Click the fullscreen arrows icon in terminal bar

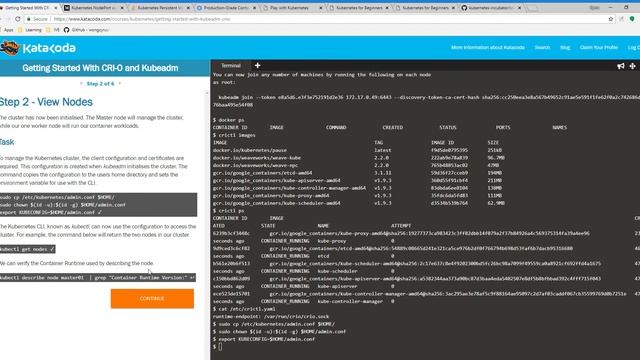tap(632, 66)
